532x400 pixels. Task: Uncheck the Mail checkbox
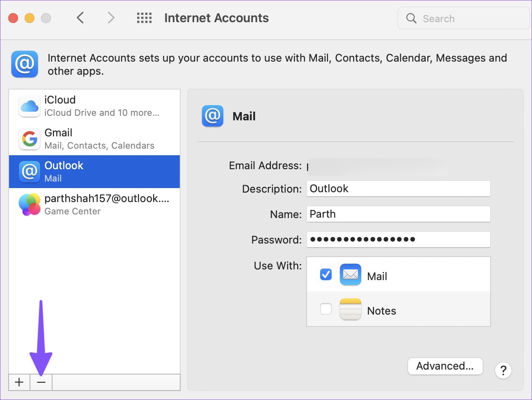coord(326,274)
